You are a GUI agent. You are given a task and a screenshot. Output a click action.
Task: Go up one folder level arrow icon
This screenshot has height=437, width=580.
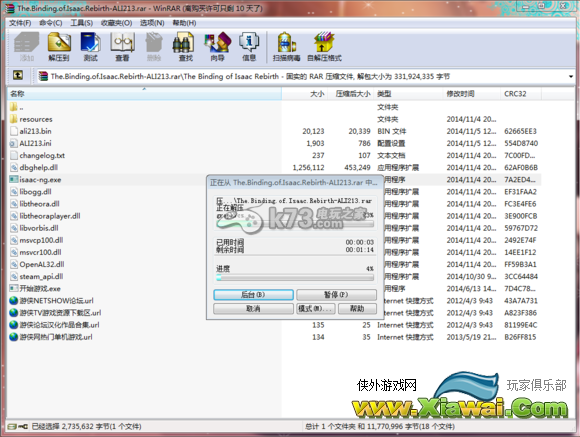point(18,75)
